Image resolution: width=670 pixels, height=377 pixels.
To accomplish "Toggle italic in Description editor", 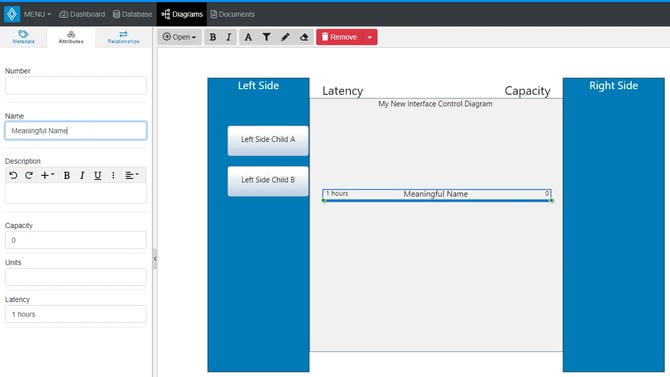I will pyautogui.click(x=82, y=175).
